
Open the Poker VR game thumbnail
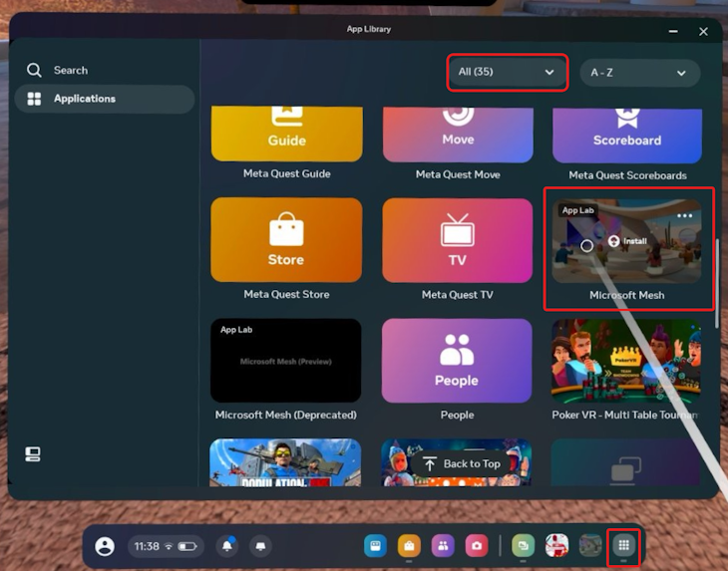[626, 360]
